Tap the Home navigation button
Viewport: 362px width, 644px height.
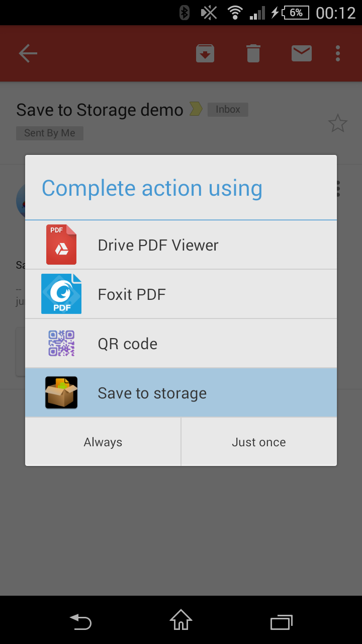pos(180,622)
